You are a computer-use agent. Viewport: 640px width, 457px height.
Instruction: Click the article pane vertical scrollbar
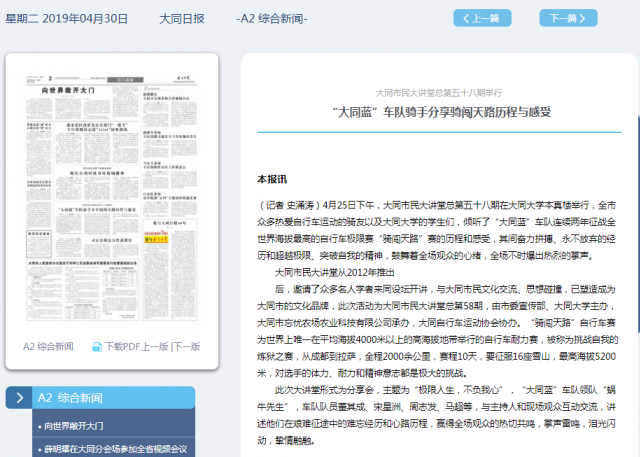point(638,224)
